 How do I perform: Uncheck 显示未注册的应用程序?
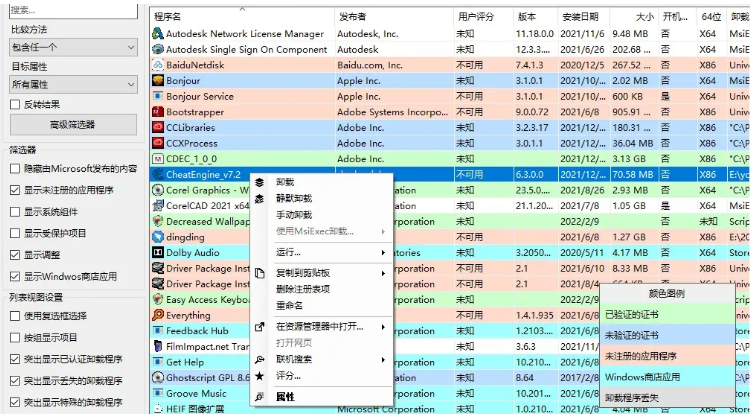[15, 190]
